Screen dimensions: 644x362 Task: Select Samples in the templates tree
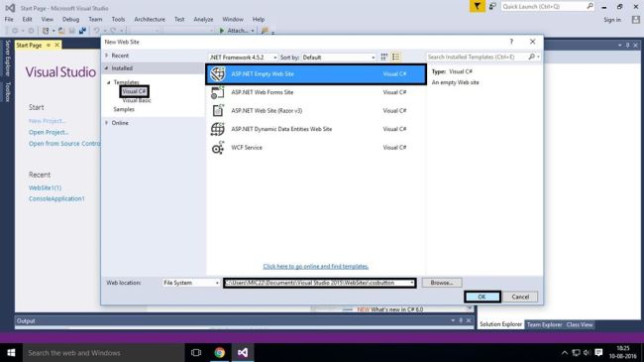[124, 109]
